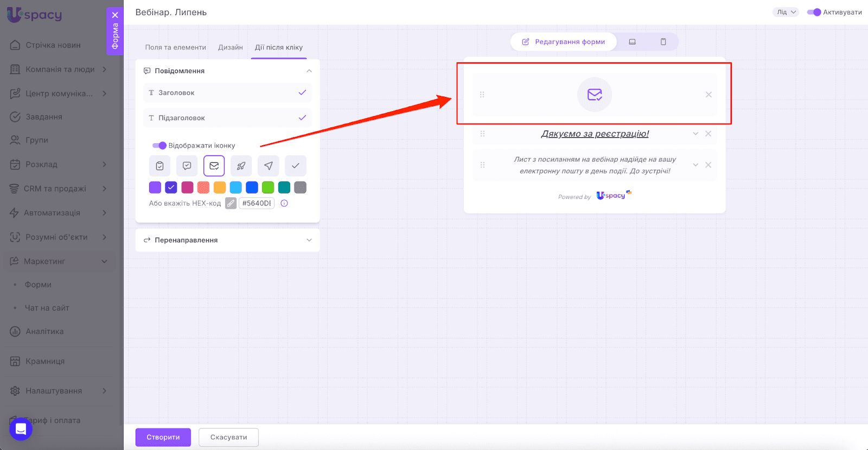The height and width of the screenshot is (450, 868).
Task: Expand the 'Автоматизація' sidebar menu
Action: 105,213
